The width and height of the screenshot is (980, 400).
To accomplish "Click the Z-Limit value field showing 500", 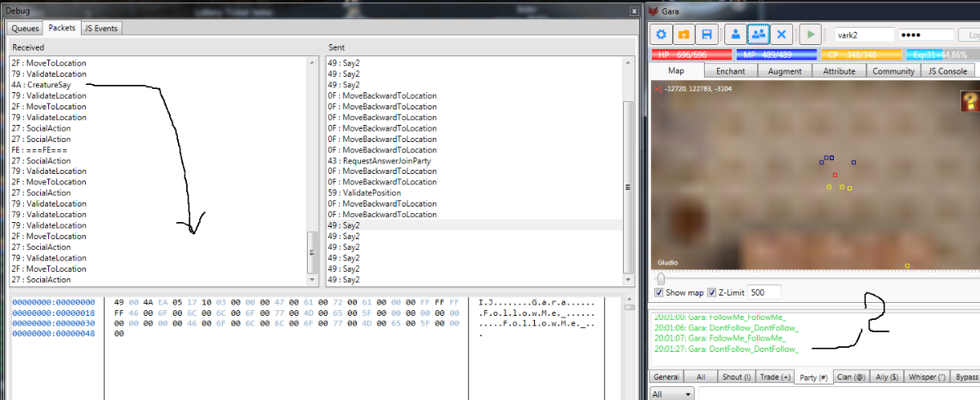I will pos(763,292).
